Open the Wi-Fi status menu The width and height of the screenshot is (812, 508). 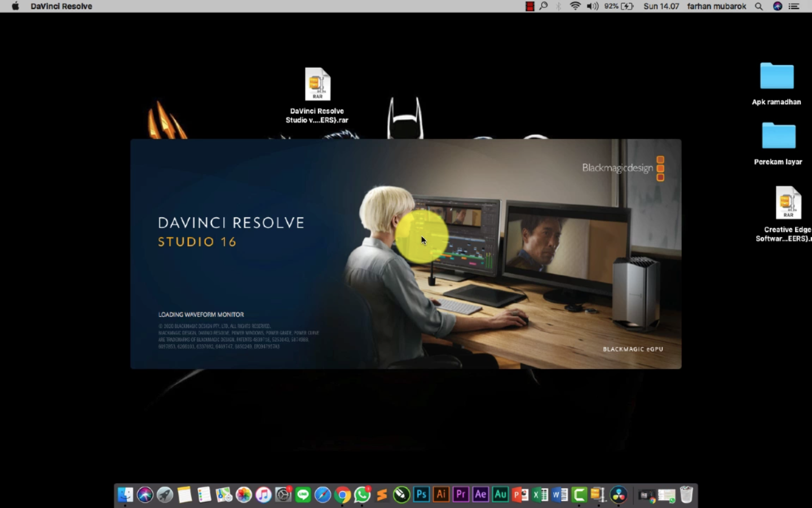575,6
